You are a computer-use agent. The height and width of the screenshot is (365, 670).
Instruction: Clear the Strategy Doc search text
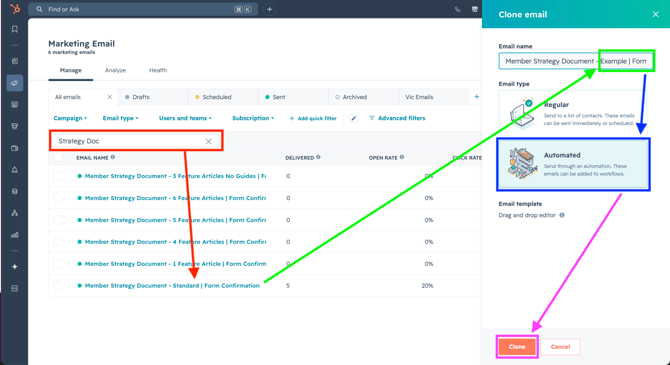pyautogui.click(x=209, y=141)
